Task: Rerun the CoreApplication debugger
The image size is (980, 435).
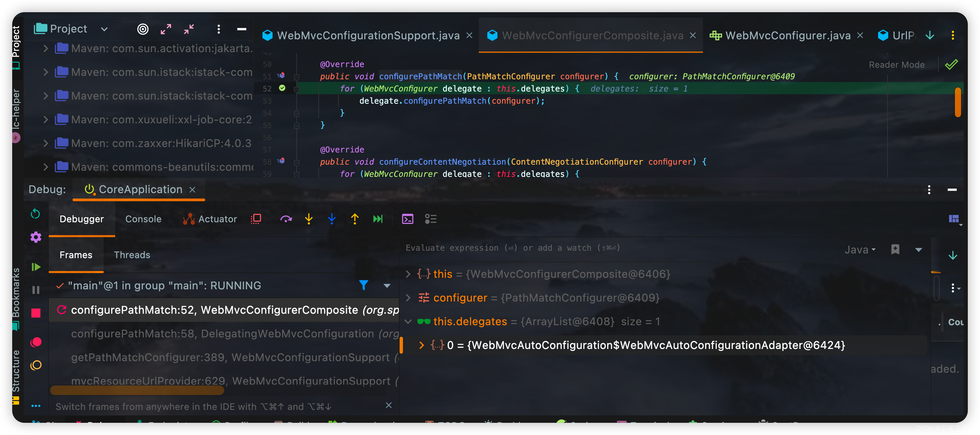Action: point(35,214)
